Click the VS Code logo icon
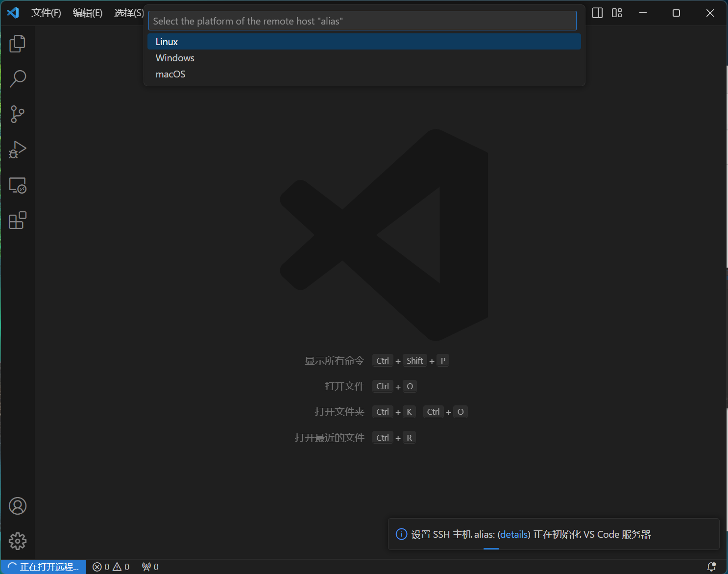The height and width of the screenshot is (574, 728). [x=13, y=13]
